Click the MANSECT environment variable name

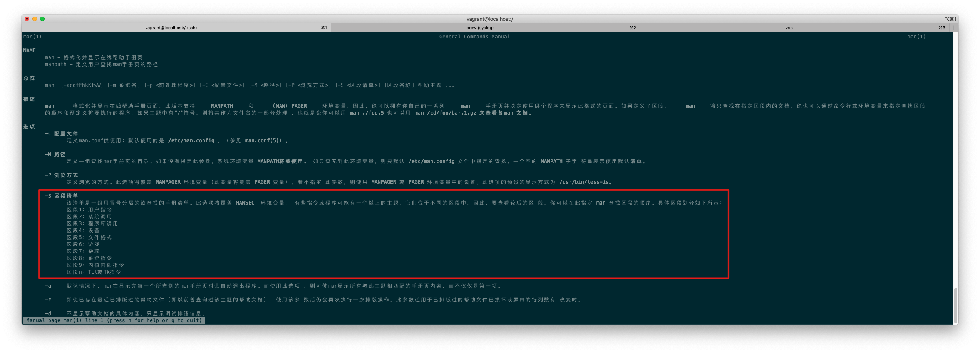point(246,203)
